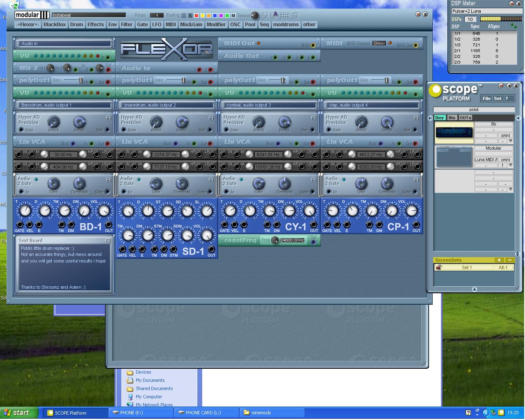Toggle the S routing button
The height and width of the screenshot is (420, 525).
(190, 16)
